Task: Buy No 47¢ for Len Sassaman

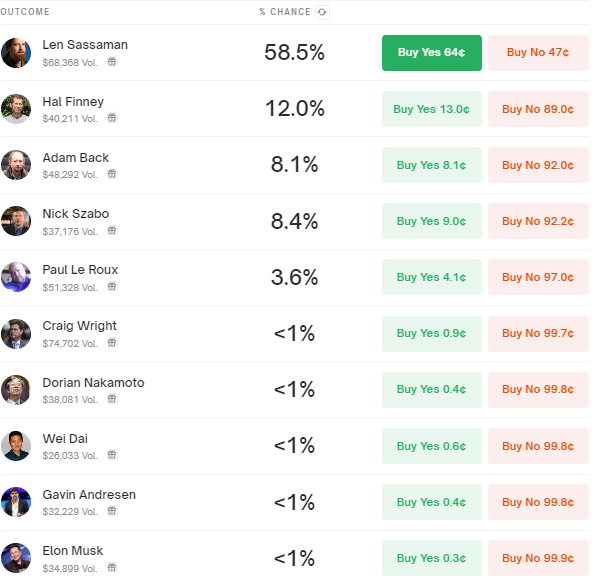Action: pos(538,53)
